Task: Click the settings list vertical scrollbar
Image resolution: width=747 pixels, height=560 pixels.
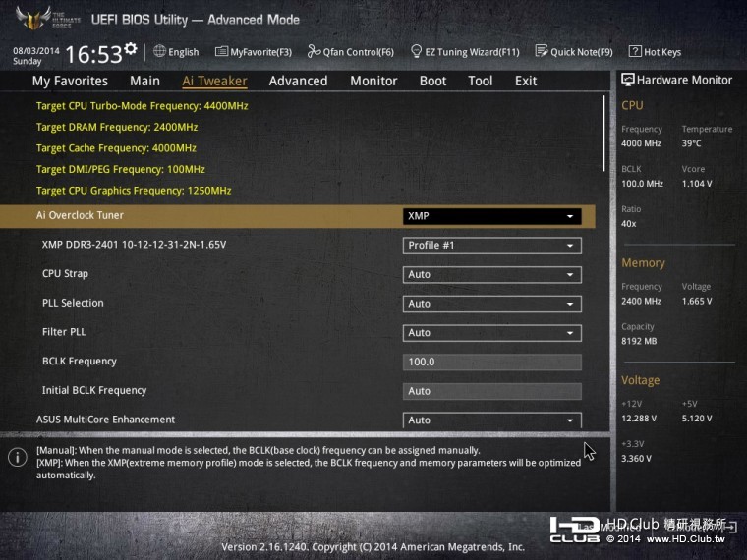Action: [x=603, y=134]
